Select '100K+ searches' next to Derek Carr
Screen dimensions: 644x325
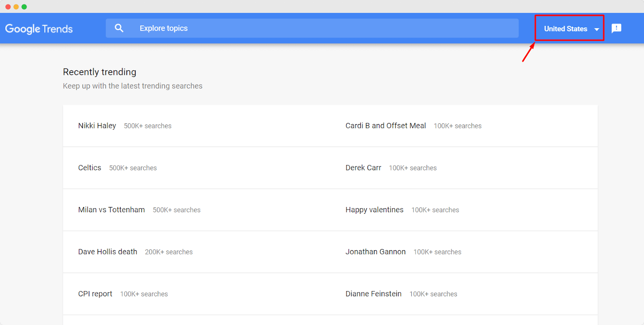[413, 168]
